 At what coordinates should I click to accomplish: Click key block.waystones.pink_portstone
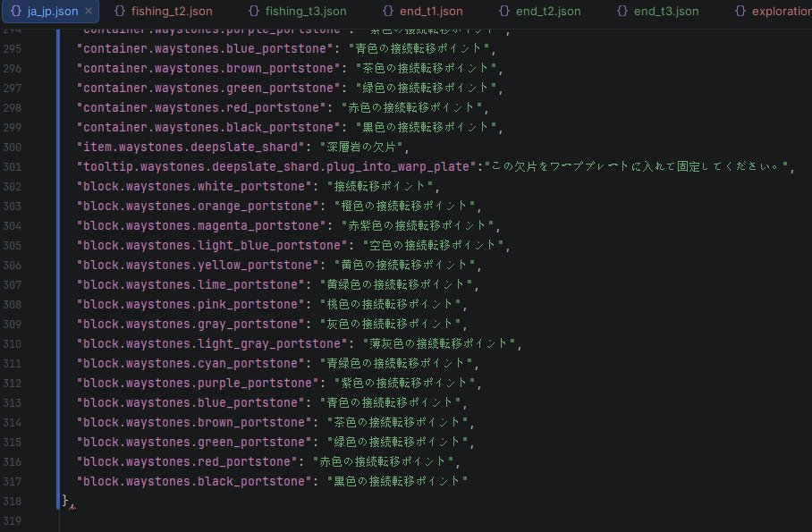190,305
